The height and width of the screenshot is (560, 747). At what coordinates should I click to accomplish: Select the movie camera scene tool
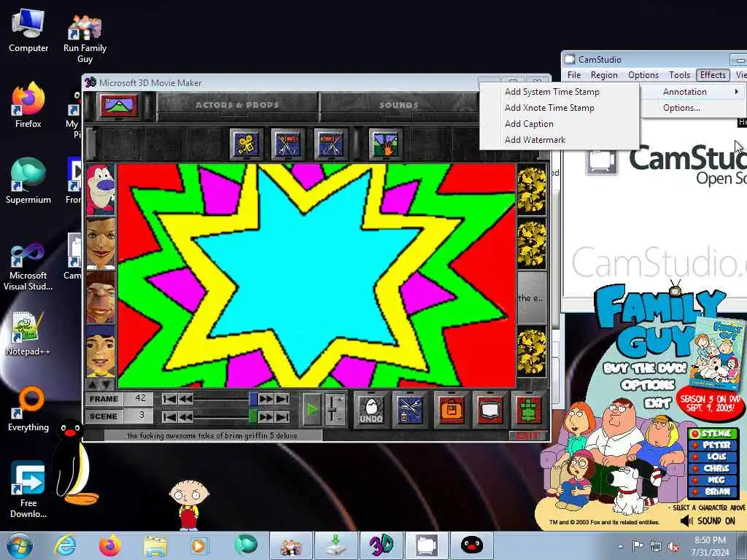point(246,144)
